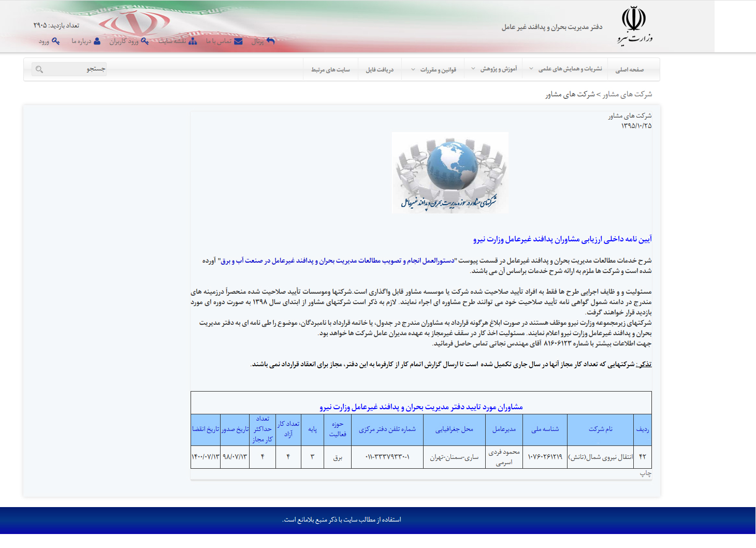Click the visit counter text تعداد بازدید: ۲۹۰۵
The width and height of the screenshot is (756, 548).
pyautogui.click(x=56, y=25)
